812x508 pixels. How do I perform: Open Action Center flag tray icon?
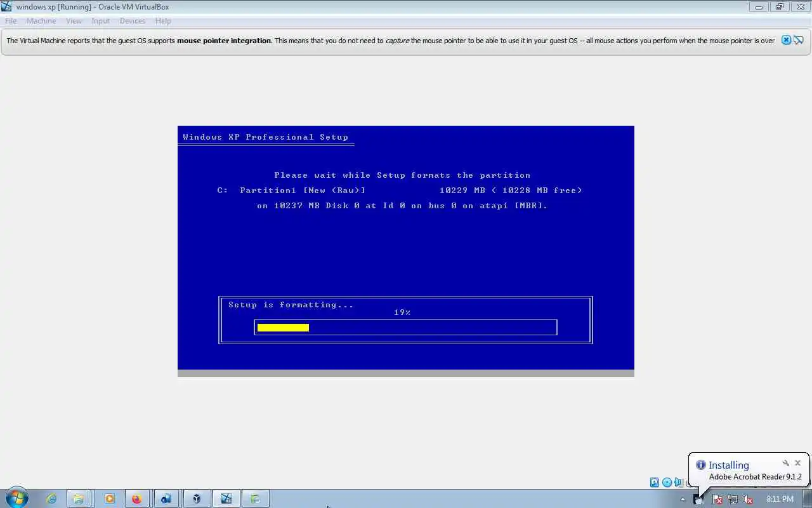717,499
